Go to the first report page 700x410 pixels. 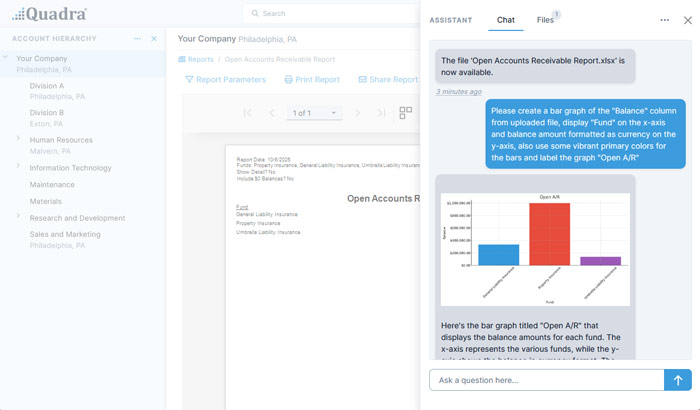(247, 113)
